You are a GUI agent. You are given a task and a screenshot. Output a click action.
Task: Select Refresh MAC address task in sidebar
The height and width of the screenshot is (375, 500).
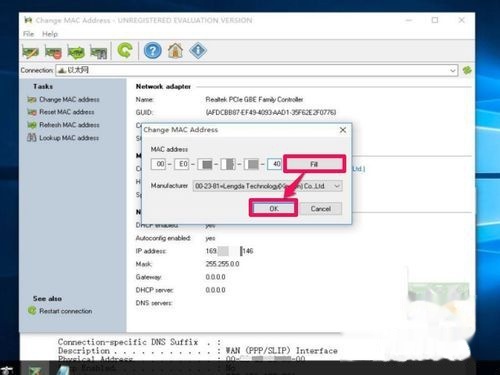[x=63, y=125]
